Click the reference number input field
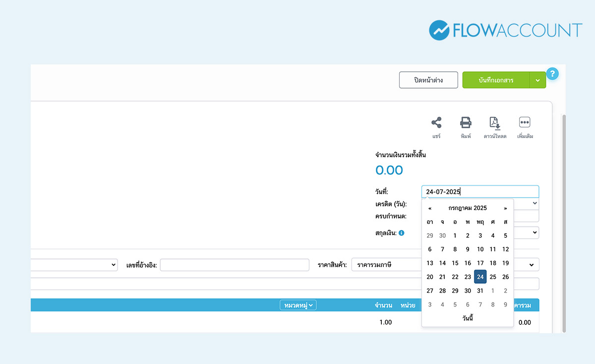 point(235,265)
